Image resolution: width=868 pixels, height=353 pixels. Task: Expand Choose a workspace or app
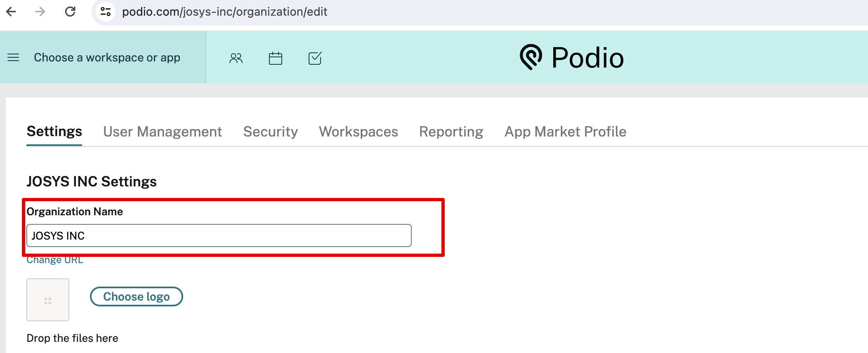pyautogui.click(x=107, y=57)
